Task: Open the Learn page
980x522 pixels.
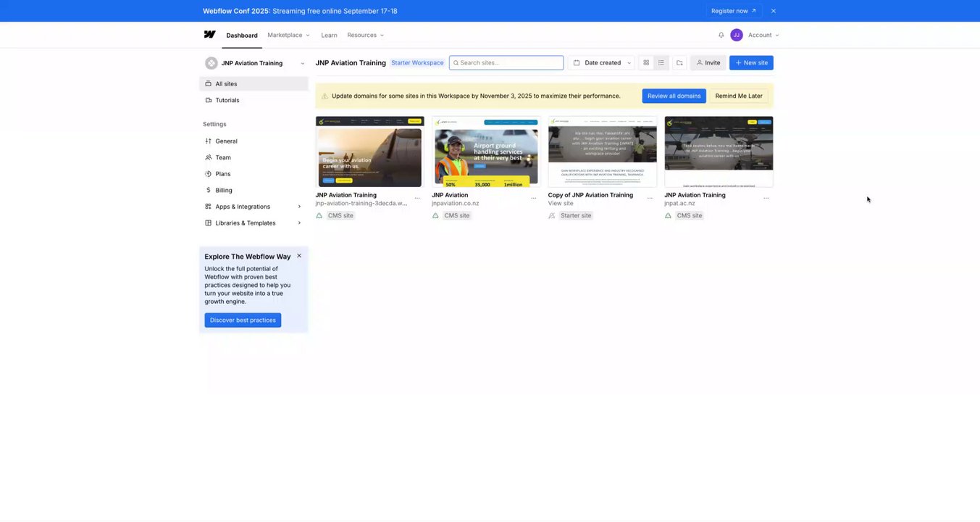Action: (x=329, y=35)
